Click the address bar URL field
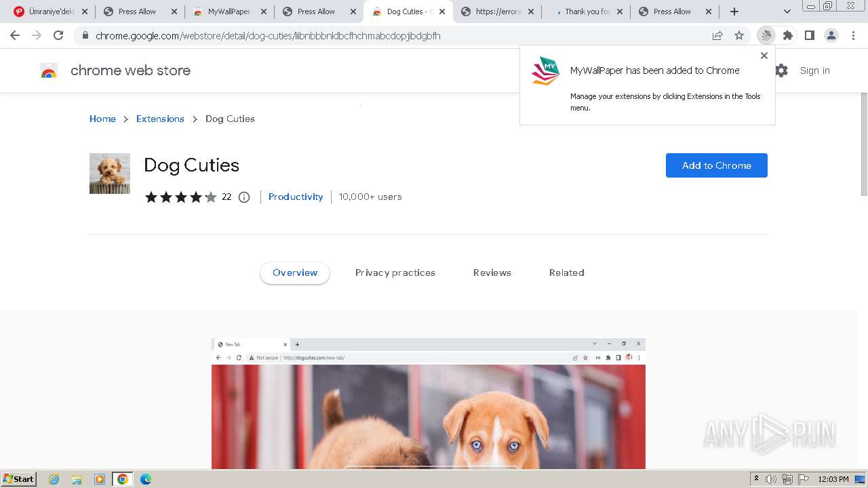868x488 pixels. point(400,35)
